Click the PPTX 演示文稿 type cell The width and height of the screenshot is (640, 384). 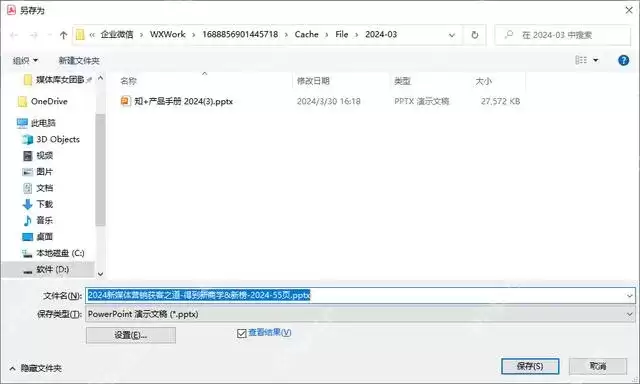coord(422,101)
